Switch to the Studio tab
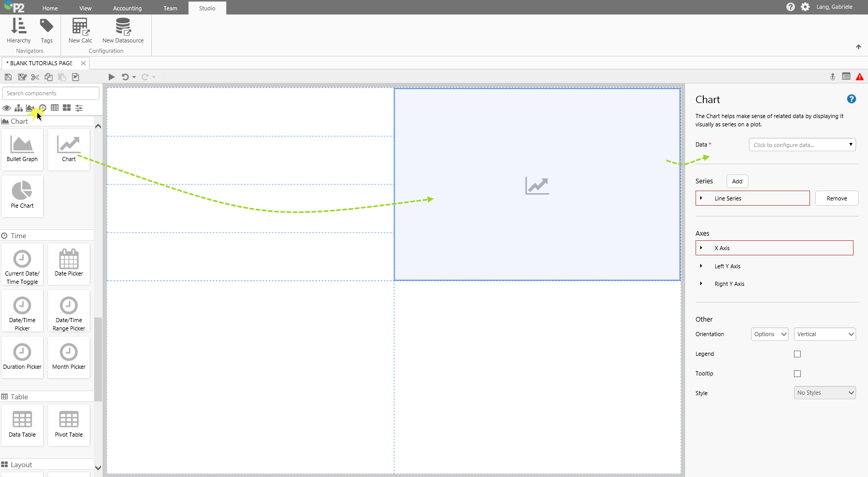868x477 pixels. (x=207, y=8)
